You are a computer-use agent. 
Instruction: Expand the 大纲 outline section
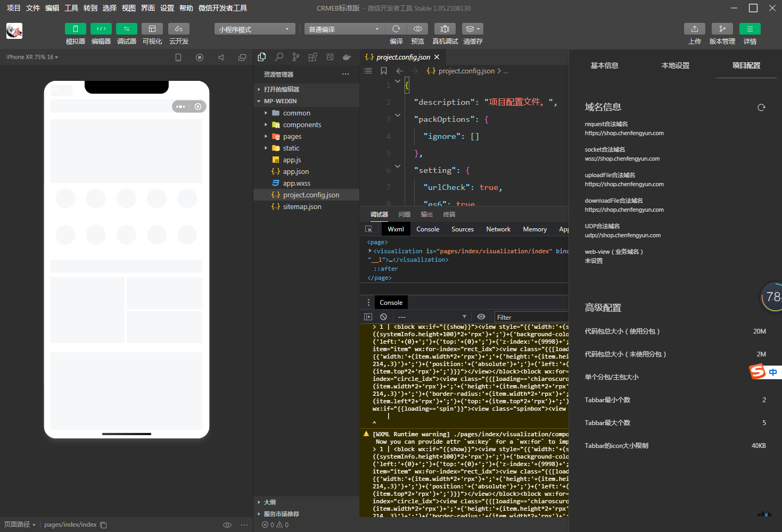[306, 502]
